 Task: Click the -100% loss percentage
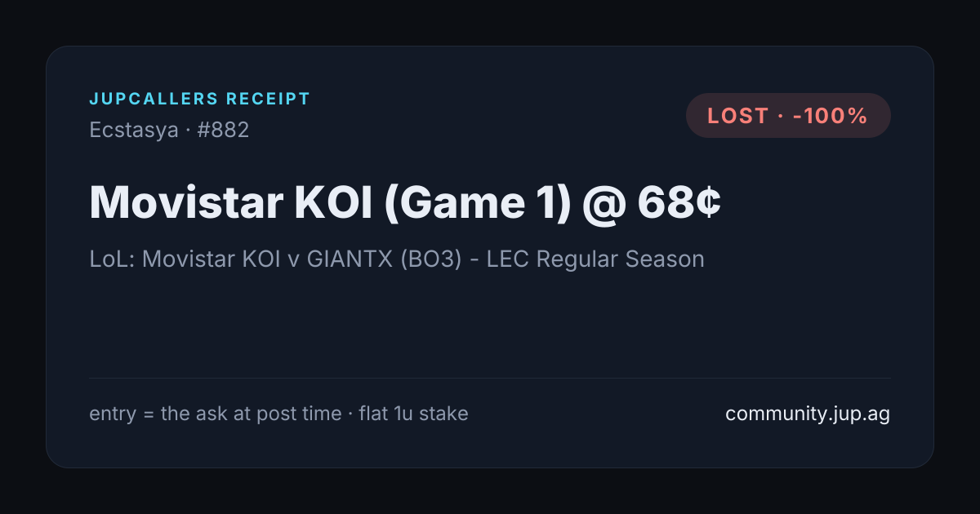coord(830,116)
